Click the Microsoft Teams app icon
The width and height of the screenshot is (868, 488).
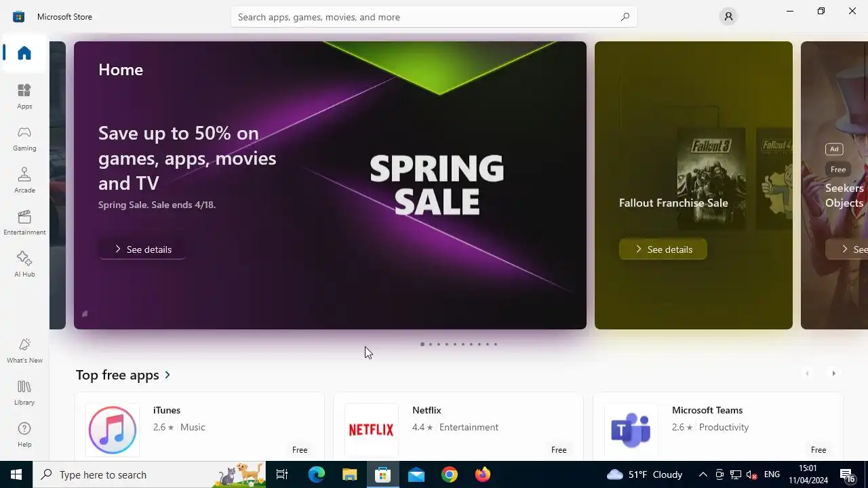click(631, 430)
